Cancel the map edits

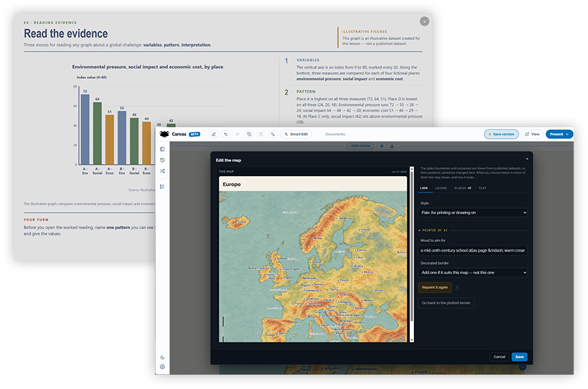point(499,357)
